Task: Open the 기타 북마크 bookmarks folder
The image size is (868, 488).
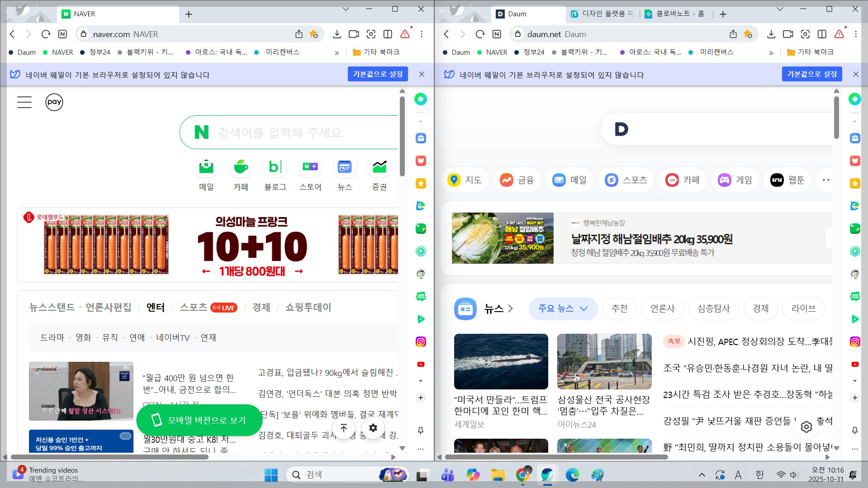Action: coord(375,52)
